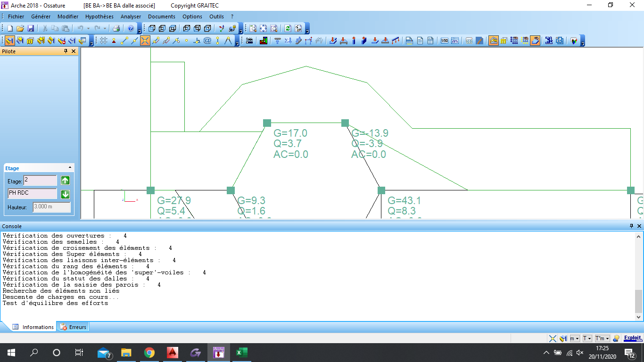Click the G=17.0 load label
The image size is (644, 362).
(290, 133)
